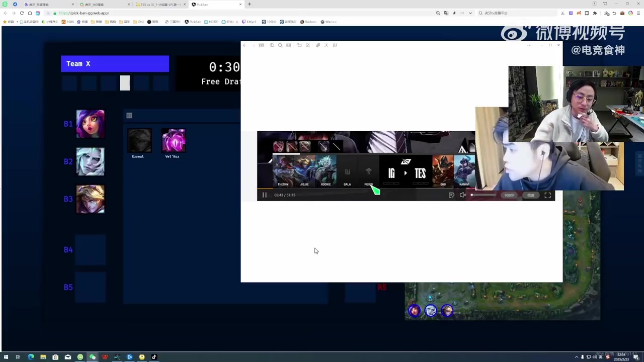Viewport: 644px width, 362px height.
Task: Reload the pick-ban page
Action: pyautogui.click(x=22, y=13)
